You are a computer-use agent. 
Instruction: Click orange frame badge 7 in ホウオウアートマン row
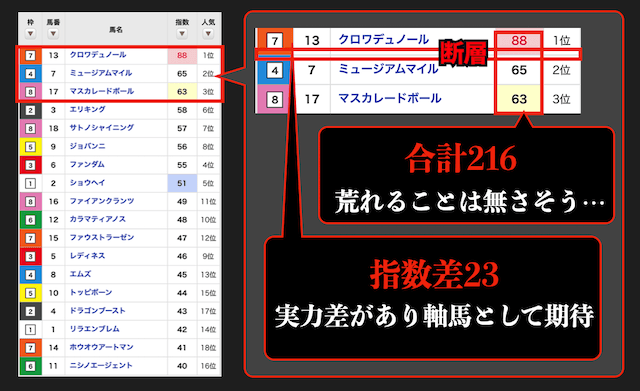click(x=30, y=348)
